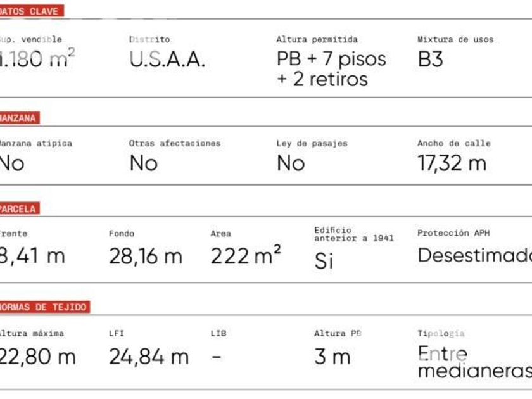This screenshot has width=532, height=399.
Task: Select the Edificio anterior a 1941 Si value
Action: [x=324, y=261]
